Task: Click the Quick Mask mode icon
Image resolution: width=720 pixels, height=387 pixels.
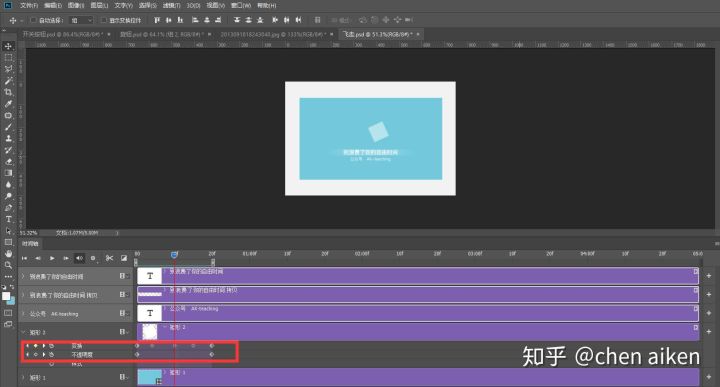Action: [x=8, y=313]
